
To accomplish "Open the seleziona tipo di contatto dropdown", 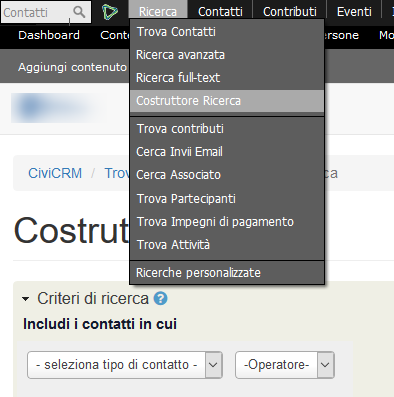I will point(125,365).
